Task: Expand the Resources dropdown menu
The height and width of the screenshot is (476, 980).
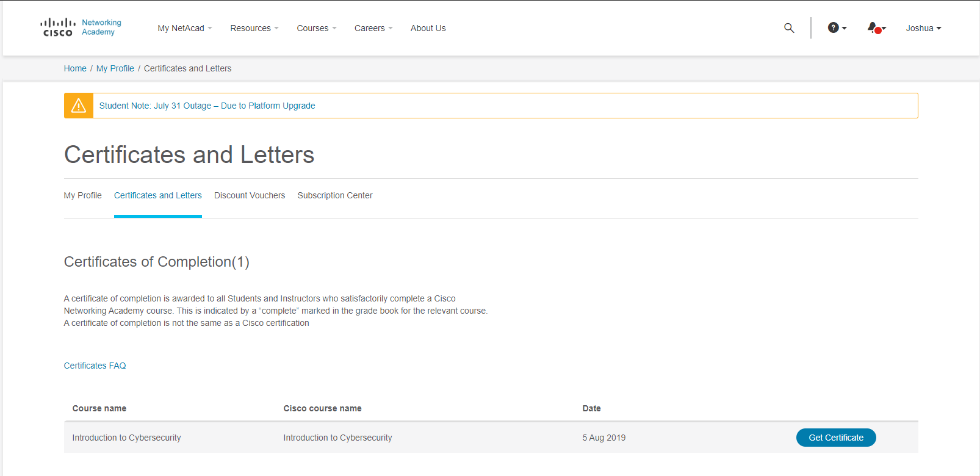Action: point(254,28)
